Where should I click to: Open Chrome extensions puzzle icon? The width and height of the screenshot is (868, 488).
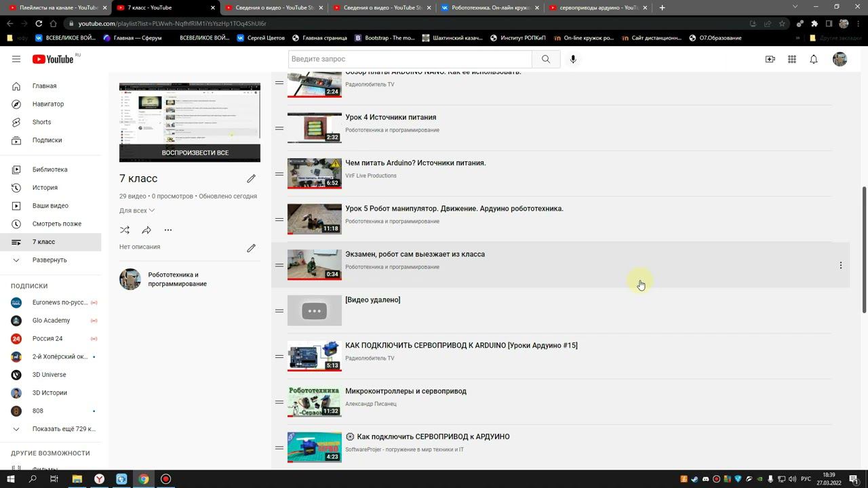coord(814,23)
